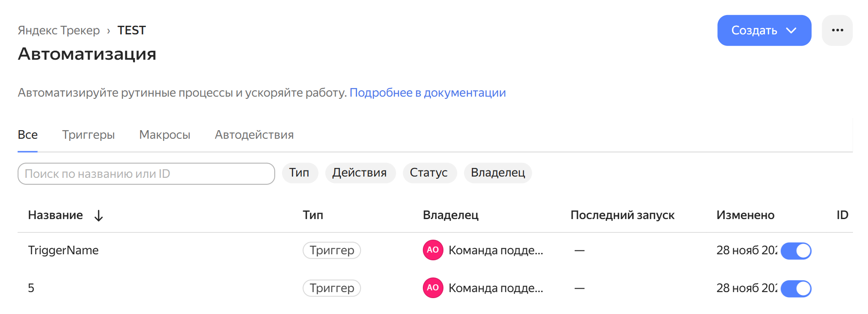Open the automation named 5
868x314 pixels.
click(31, 288)
